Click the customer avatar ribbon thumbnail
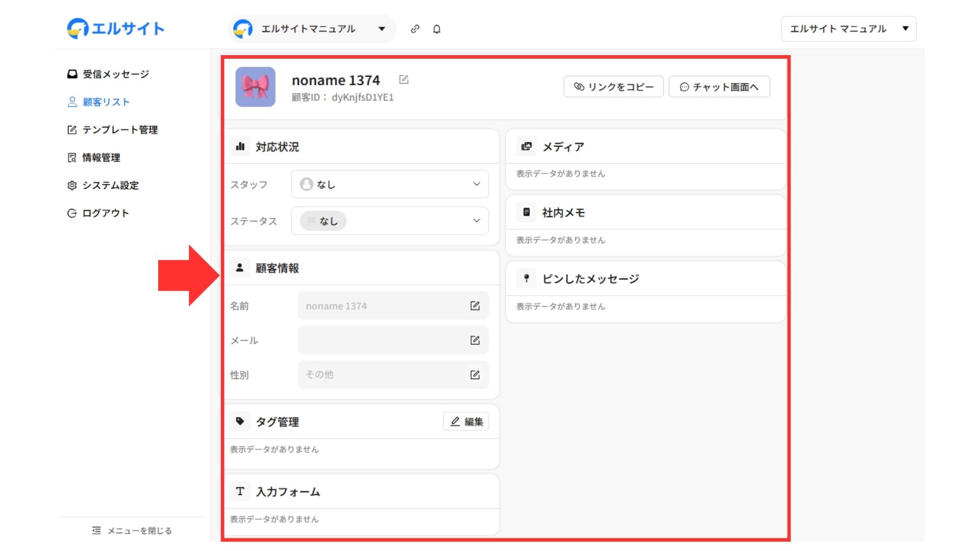The height and width of the screenshot is (551, 980). [255, 87]
